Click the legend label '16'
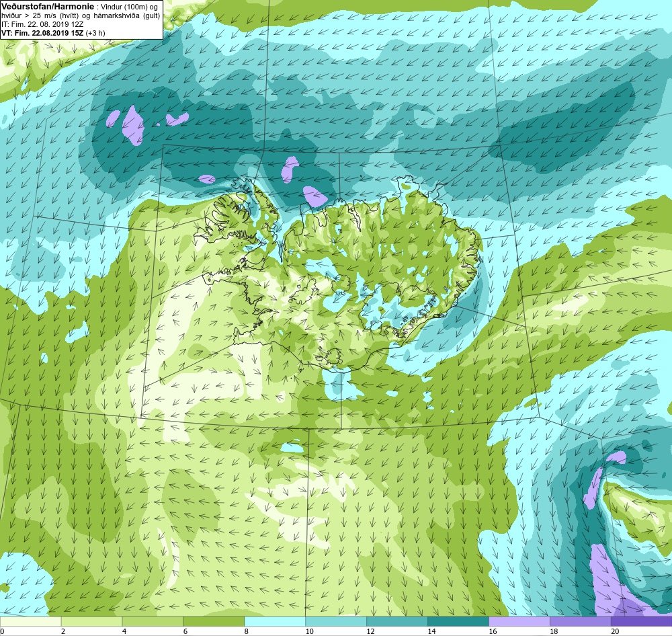Image resolution: width=672 pixels, height=636 pixels. click(493, 631)
